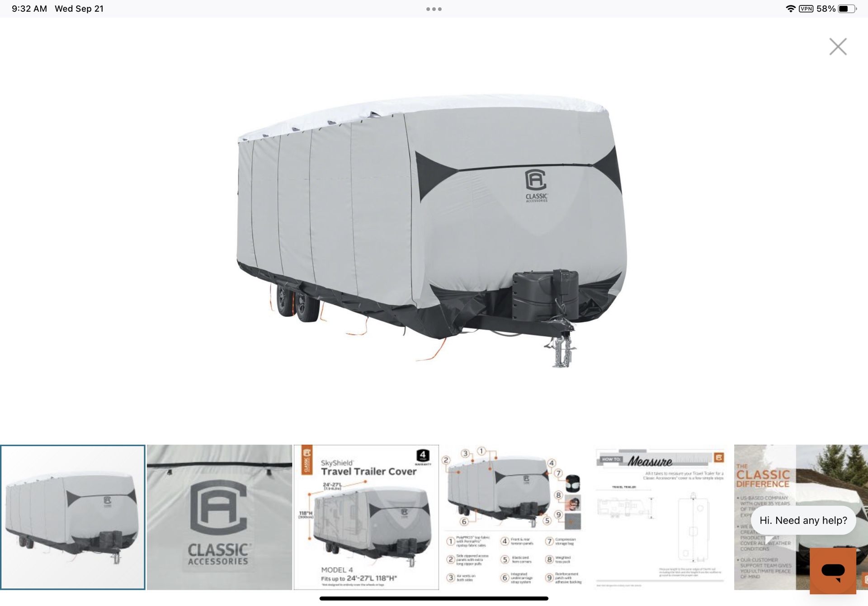Tap the main trailer cover product image
868x606 pixels.
pyautogui.click(x=432, y=230)
